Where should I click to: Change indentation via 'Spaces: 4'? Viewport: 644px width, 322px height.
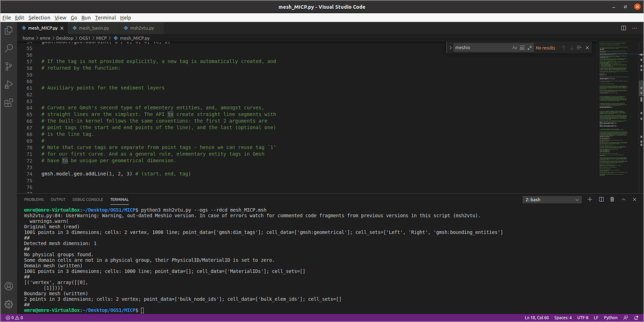563,318
